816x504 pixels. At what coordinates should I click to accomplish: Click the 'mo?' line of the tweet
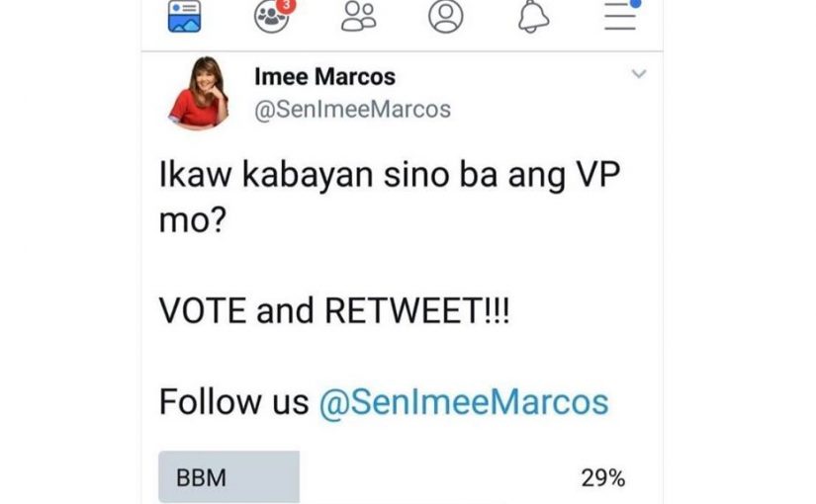pos(193,220)
